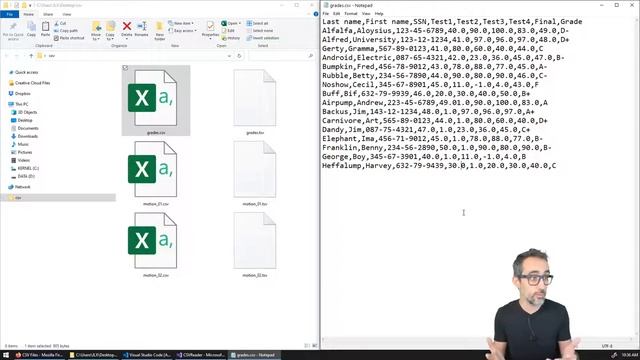Click the Back arrow in Explorer

7,56
